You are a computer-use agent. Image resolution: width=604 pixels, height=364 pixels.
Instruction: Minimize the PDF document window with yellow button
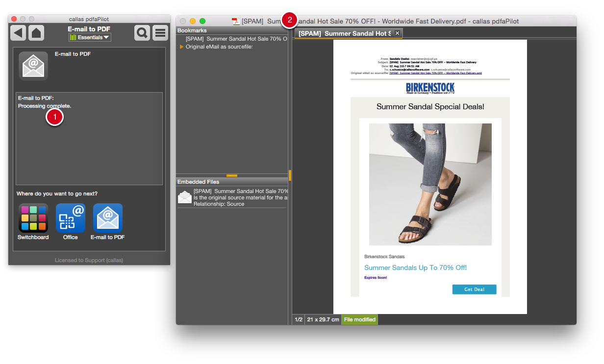click(x=193, y=21)
